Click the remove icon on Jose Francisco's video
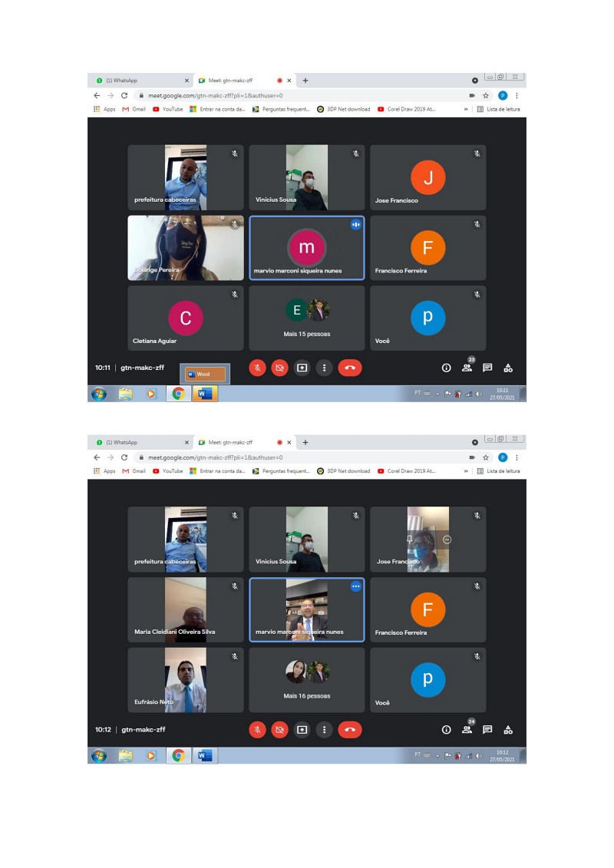The height and width of the screenshot is (868, 614). tap(447, 540)
